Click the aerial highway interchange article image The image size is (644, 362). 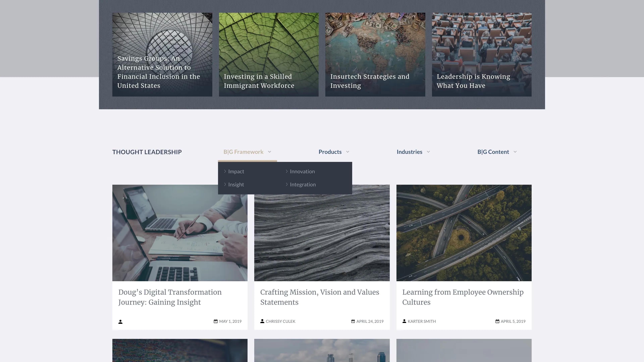(x=464, y=233)
